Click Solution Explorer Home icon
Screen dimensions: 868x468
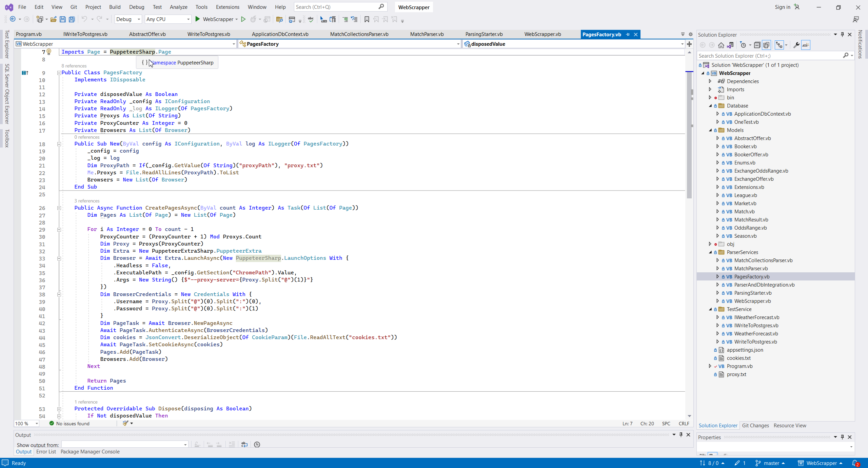point(721,45)
